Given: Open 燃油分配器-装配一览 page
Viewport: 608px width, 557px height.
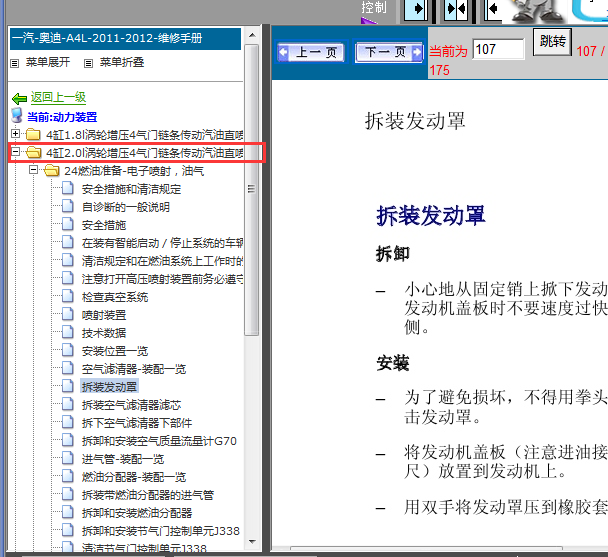Looking at the screenshot, I should 134,477.
